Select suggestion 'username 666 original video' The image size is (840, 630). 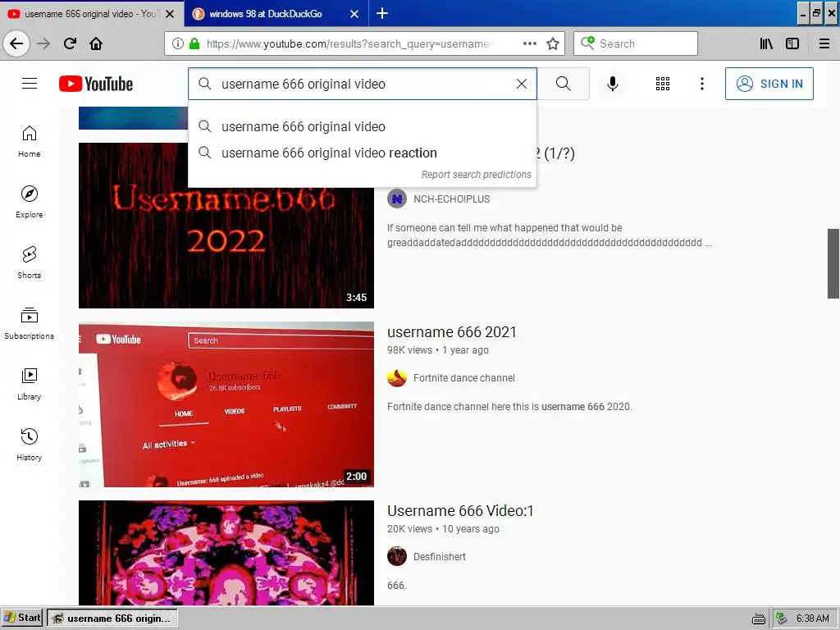362,127
